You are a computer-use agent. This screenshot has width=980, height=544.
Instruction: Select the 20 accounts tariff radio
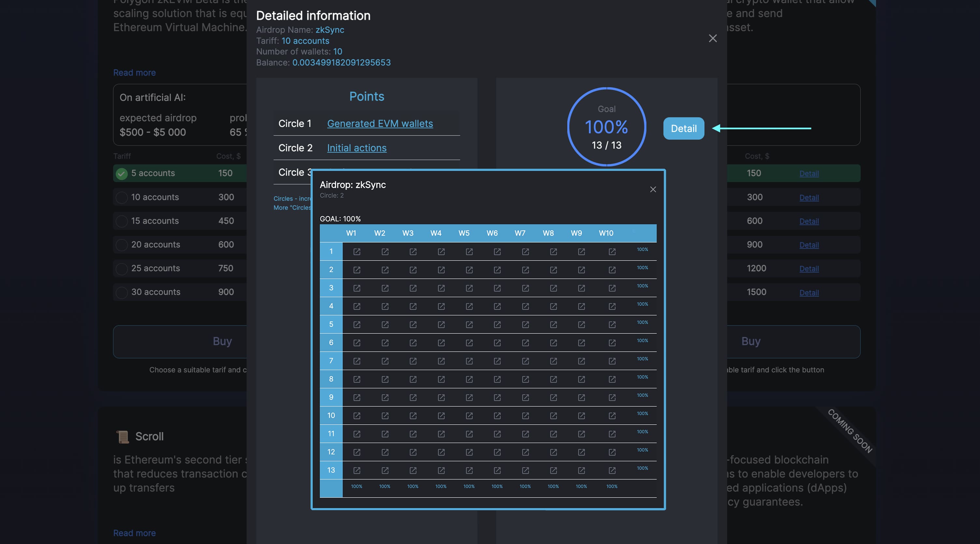121,245
